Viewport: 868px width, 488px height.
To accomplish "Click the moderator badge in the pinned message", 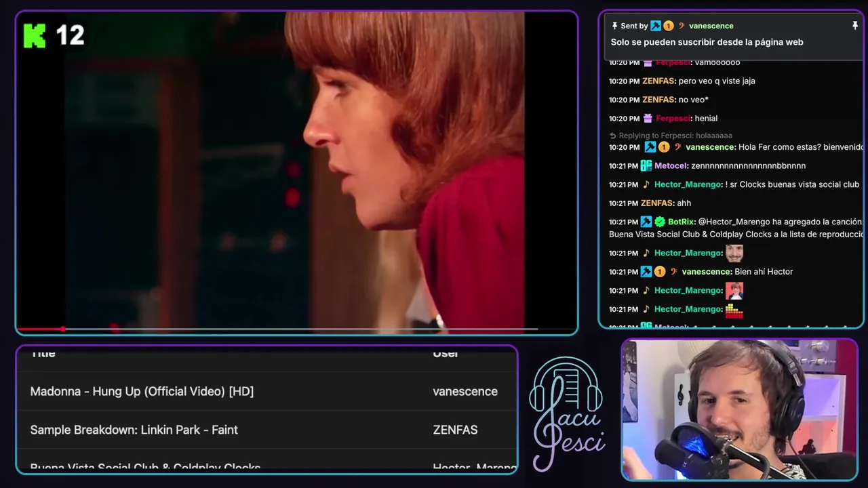I will [x=656, y=26].
